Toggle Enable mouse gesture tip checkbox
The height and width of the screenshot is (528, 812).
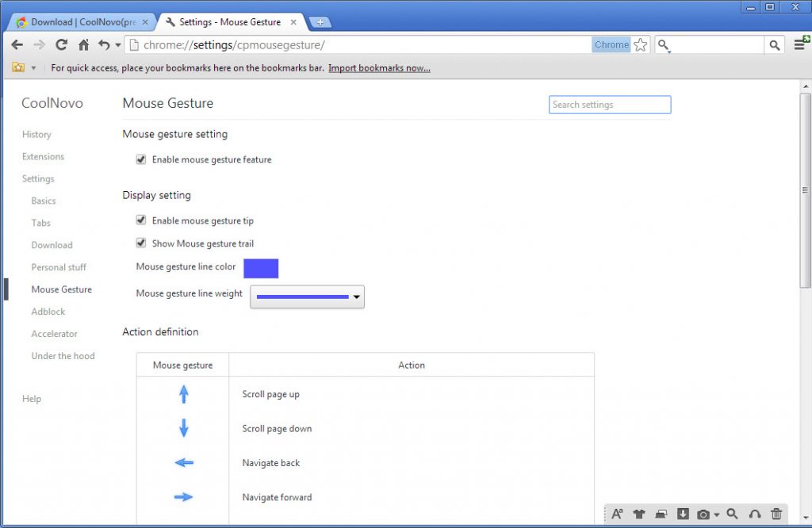(141, 220)
